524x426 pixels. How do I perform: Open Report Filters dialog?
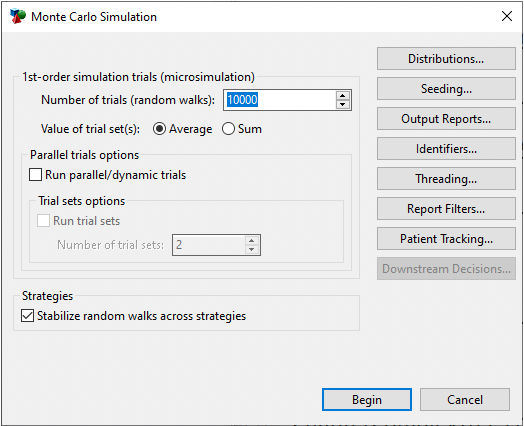tap(446, 209)
